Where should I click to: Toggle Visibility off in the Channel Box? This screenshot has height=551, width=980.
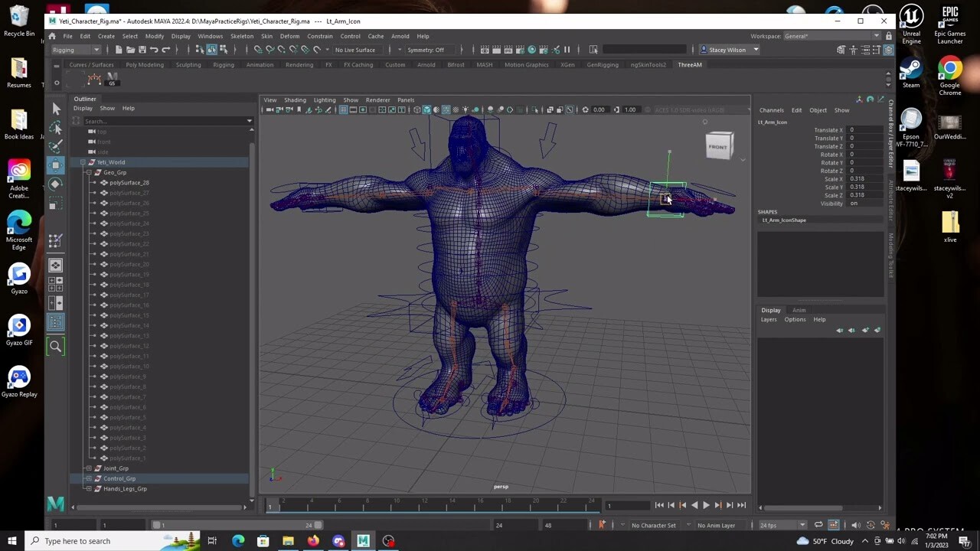854,204
